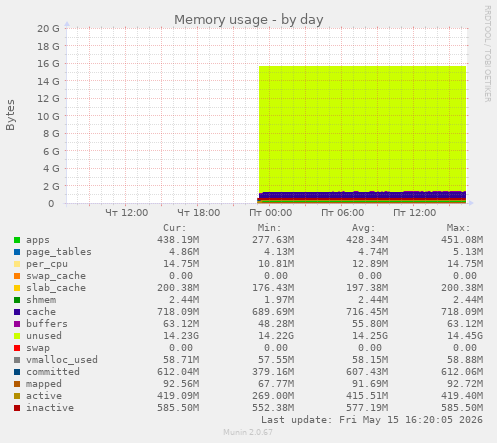
Task: Click the dark red inactive legend swatch
Action: (17, 408)
